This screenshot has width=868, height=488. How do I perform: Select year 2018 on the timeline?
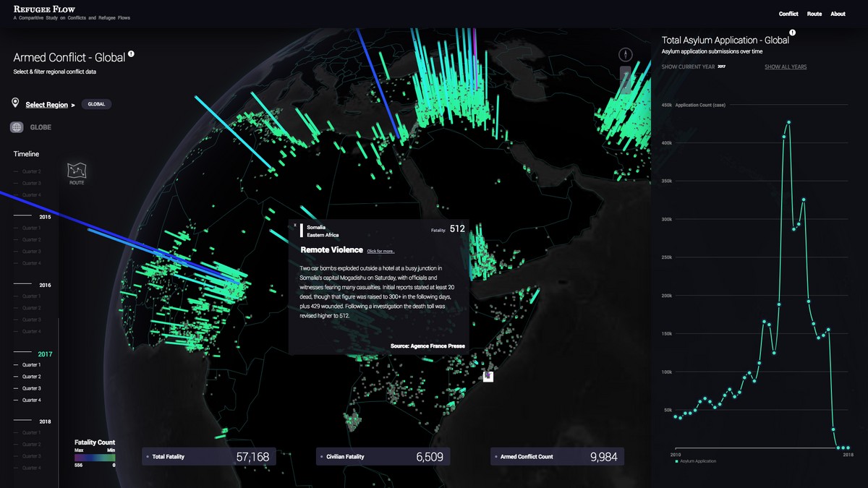[x=45, y=421]
